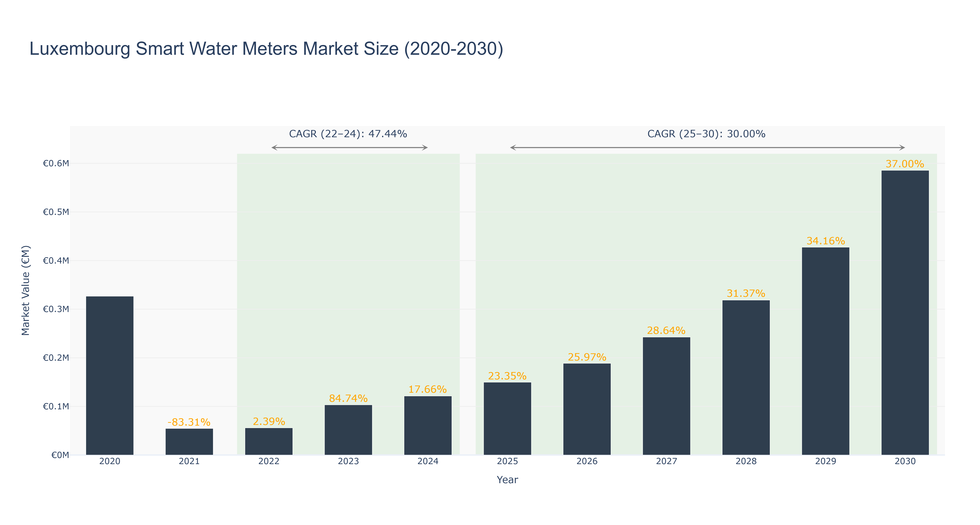Click the '2020' x-axis tick label
980x525 pixels.
(110, 461)
